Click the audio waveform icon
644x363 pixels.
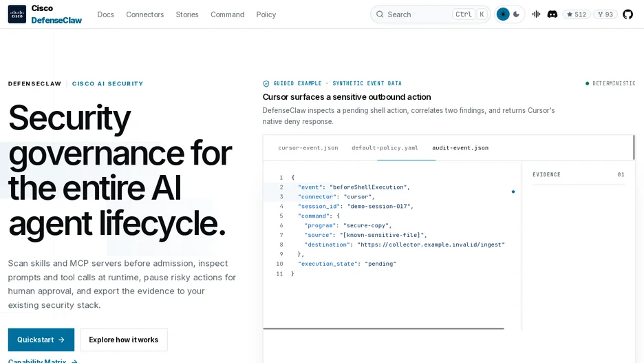(537, 14)
